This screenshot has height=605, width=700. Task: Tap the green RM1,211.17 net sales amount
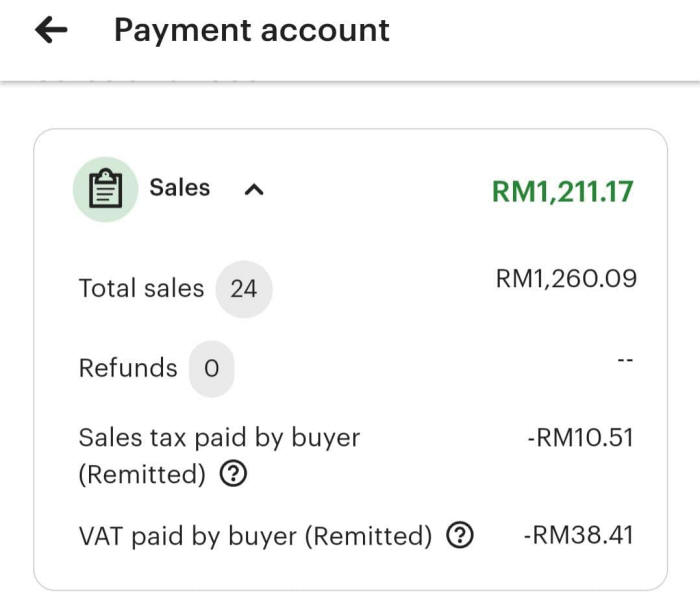click(x=562, y=191)
